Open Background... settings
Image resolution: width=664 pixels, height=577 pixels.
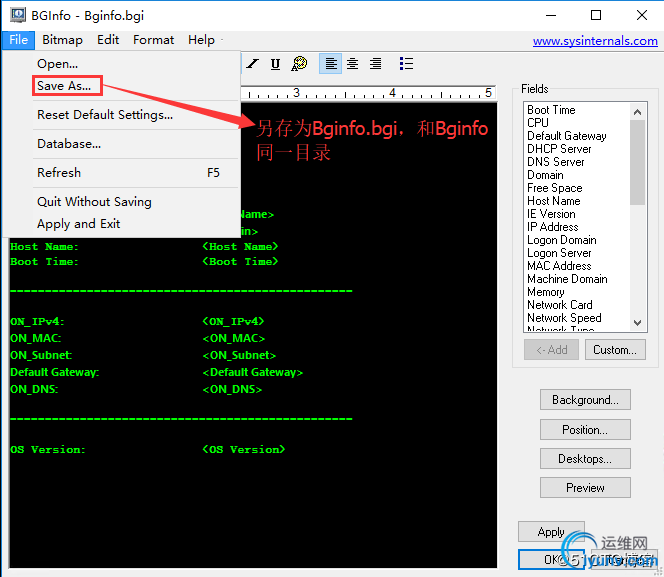point(585,400)
